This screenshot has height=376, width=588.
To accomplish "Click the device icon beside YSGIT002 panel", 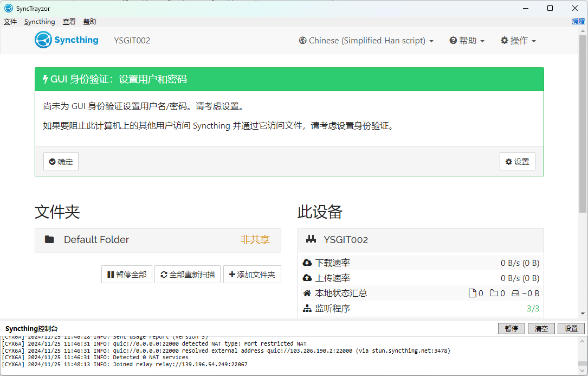I will coord(311,239).
